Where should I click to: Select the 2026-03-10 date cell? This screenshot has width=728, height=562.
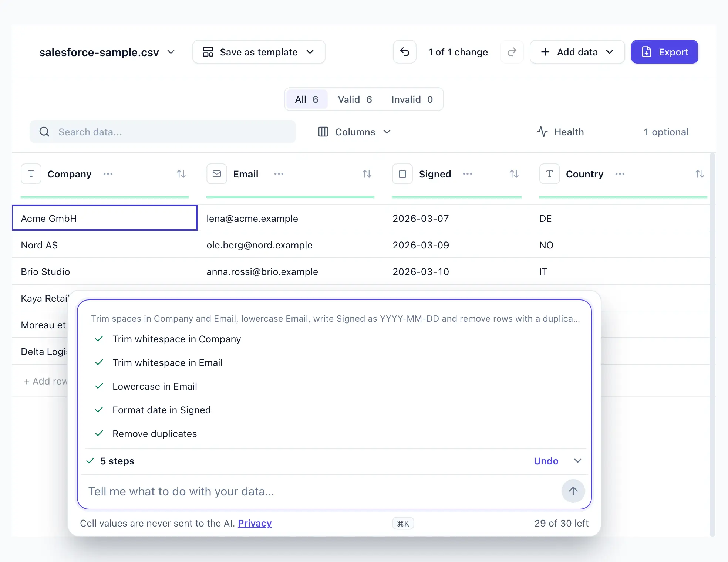pos(457,272)
